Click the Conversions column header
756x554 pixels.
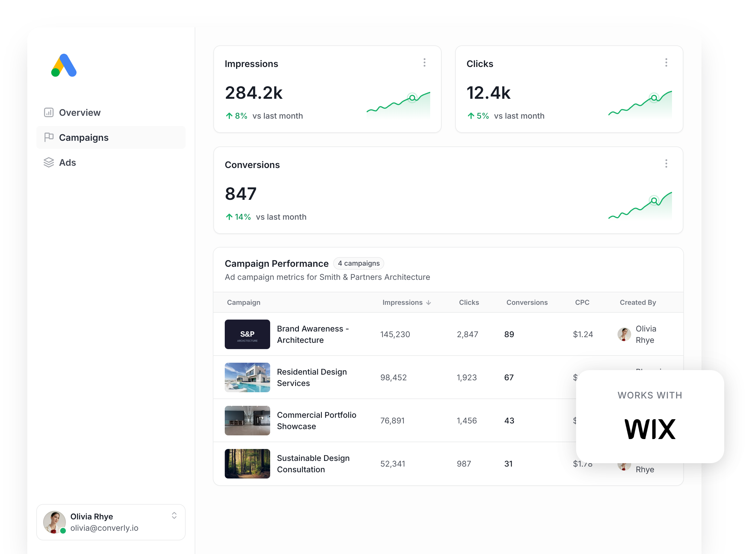[527, 303]
